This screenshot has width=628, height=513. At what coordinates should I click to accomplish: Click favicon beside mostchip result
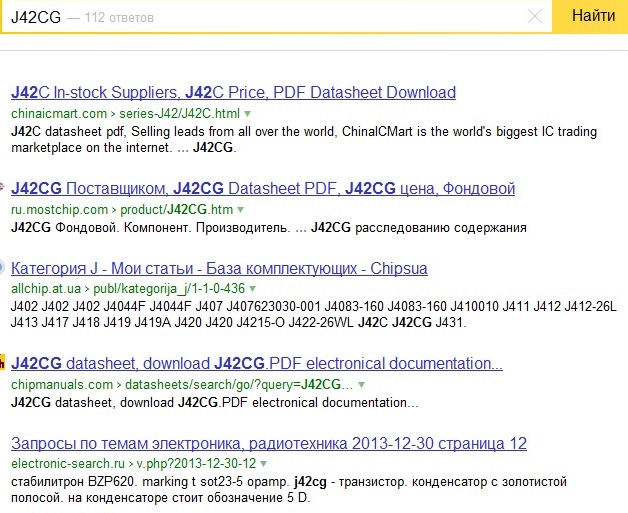2,187
